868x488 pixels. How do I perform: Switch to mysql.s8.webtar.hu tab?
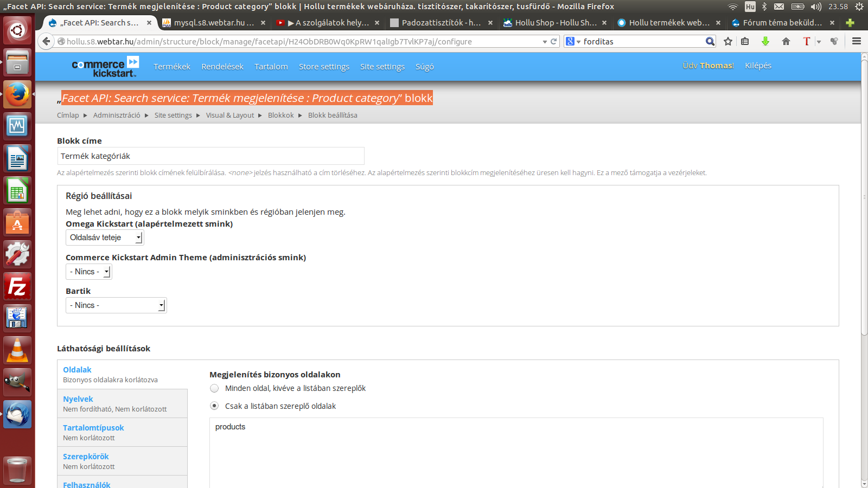pyautogui.click(x=214, y=23)
